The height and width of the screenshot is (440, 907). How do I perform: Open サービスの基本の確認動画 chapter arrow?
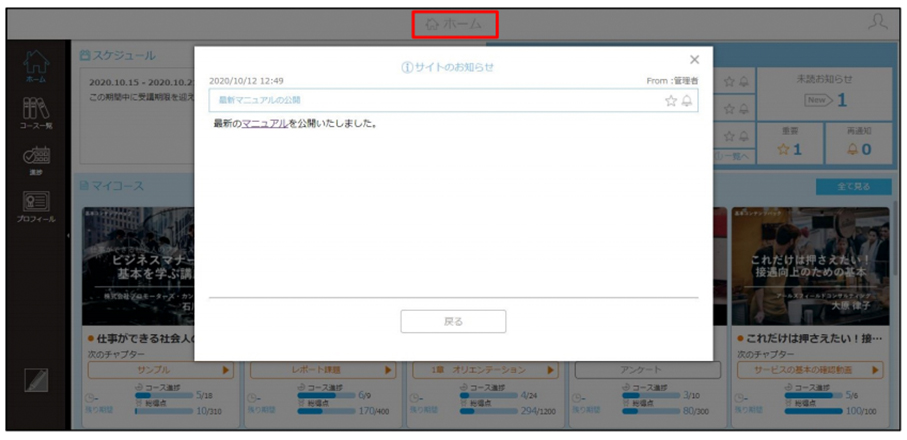coord(875,370)
